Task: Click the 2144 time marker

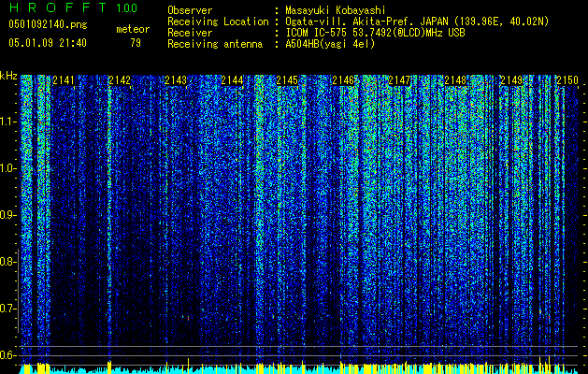Action: 232,80
